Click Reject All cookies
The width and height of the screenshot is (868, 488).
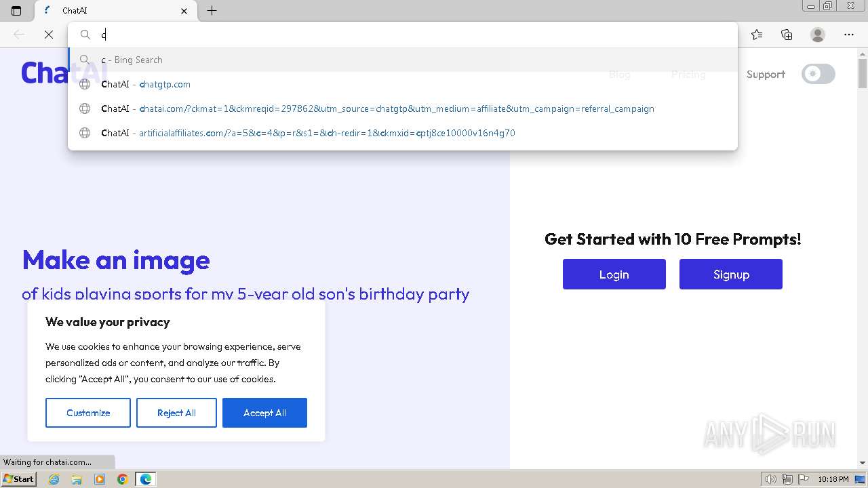(x=176, y=413)
